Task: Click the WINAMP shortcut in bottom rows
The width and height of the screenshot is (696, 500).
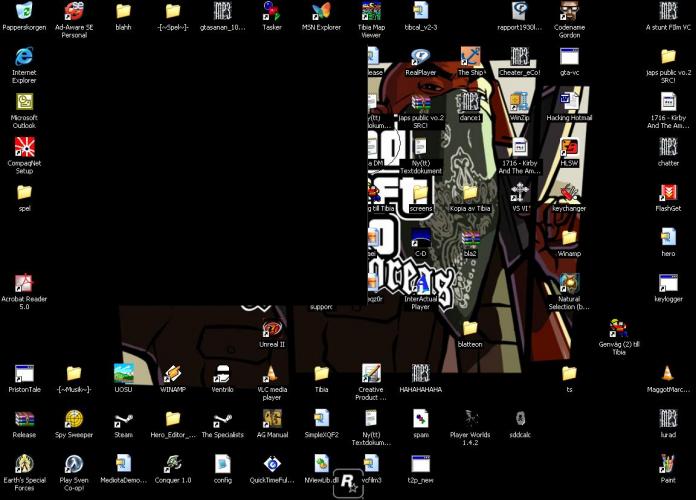Action: coord(173,373)
